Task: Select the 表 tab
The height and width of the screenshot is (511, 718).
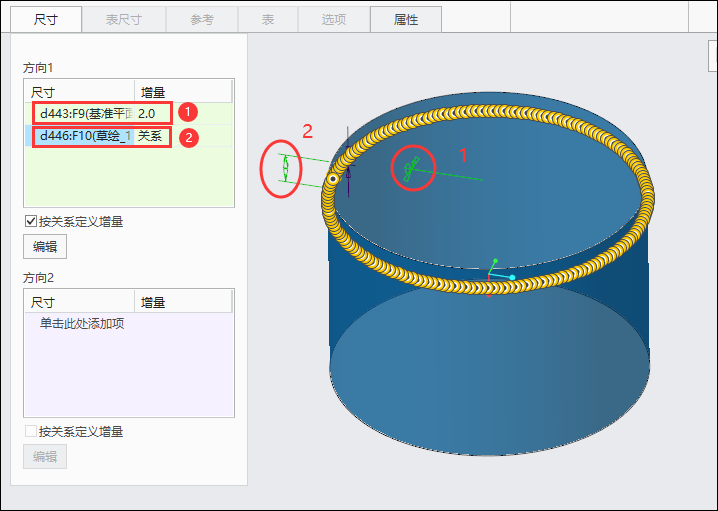Action: [x=268, y=20]
